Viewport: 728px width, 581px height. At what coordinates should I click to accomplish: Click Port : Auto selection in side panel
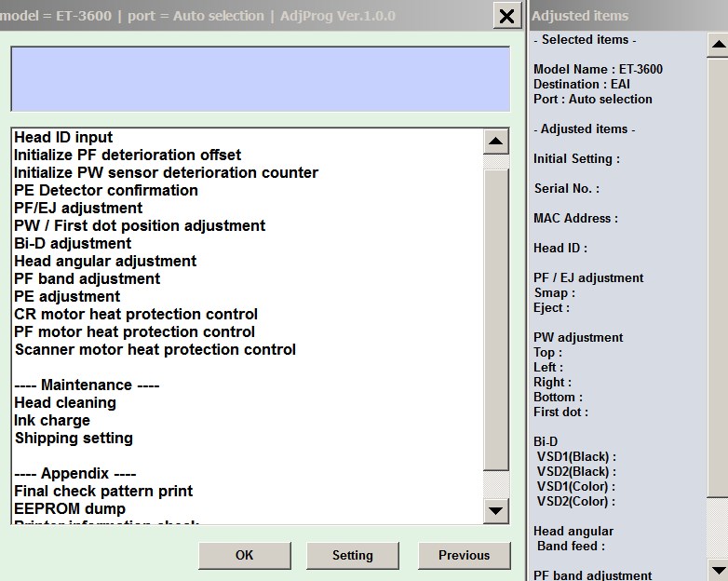click(593, 99)
